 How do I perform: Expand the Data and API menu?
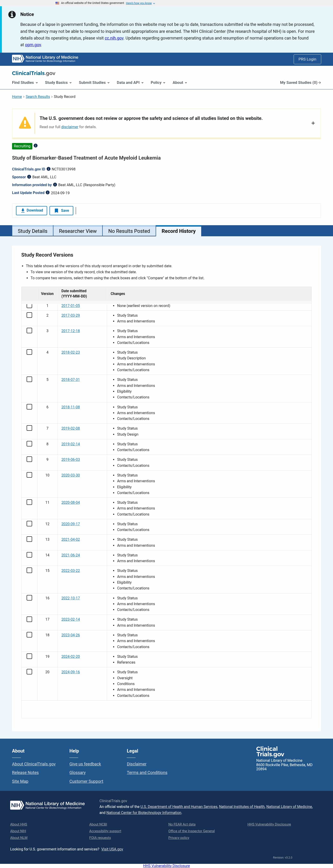pos(130,82)
